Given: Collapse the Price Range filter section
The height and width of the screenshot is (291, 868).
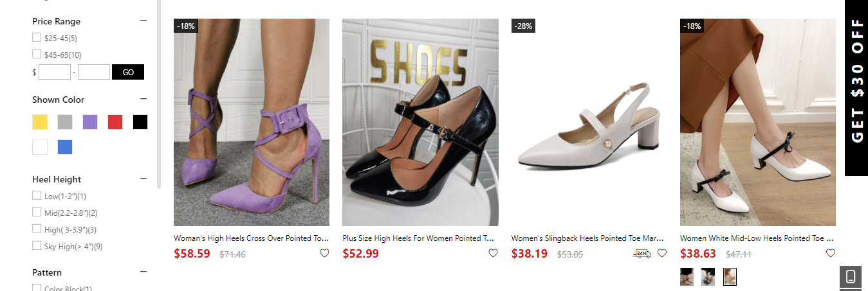Looking at the screenshot, I should 143,21.
